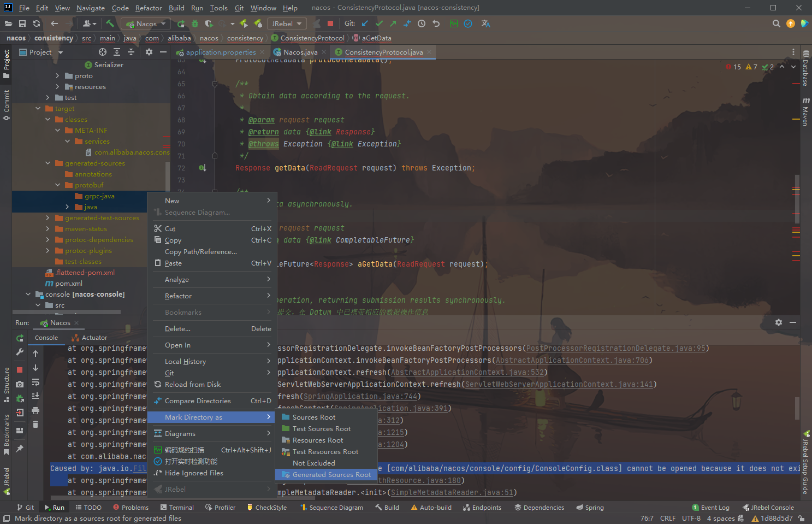Open Search Everywhere magnifier icon
Screen dimensions: 812x524
[x=776, y=23]
